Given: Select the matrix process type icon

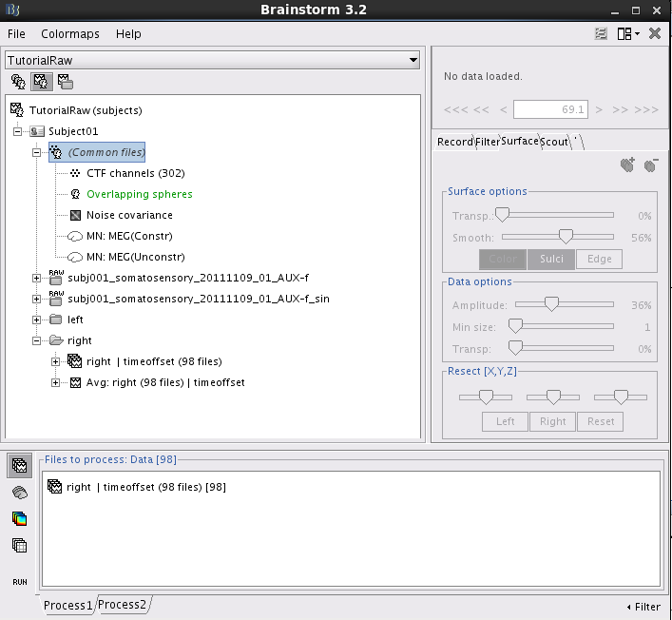Looking at the screenshot, I should pos(19,546).
